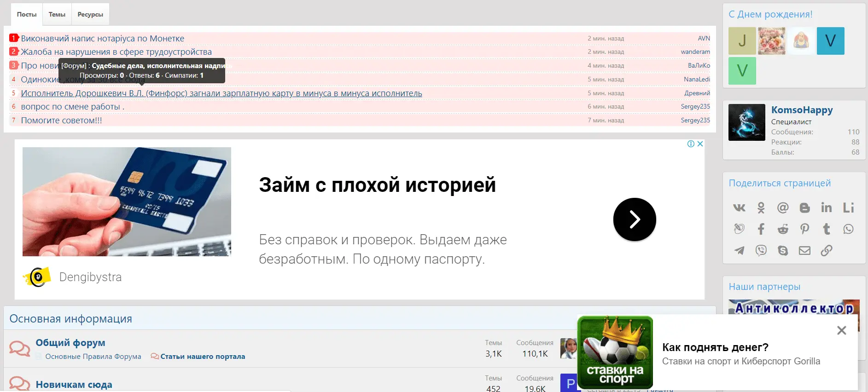This screenshot has width=868, height=392.
Task: Share the page on VK
Action: coord(739,208)
